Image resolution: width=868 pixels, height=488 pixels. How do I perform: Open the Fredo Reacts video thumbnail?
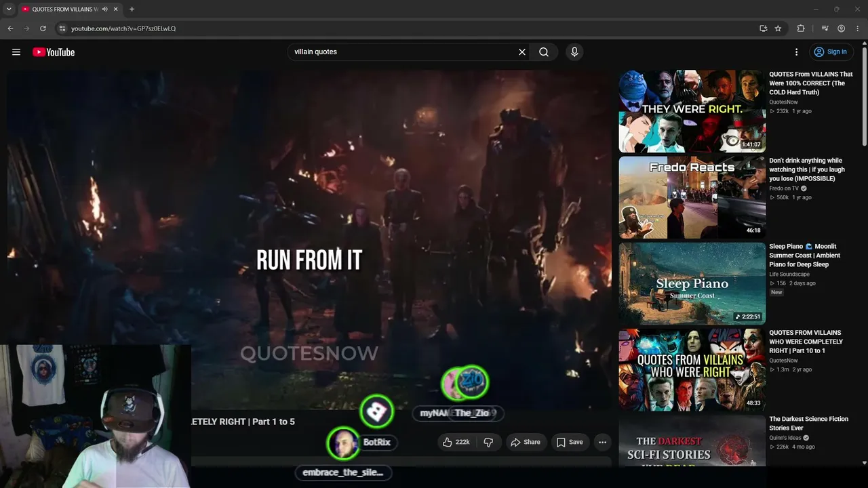692,197
